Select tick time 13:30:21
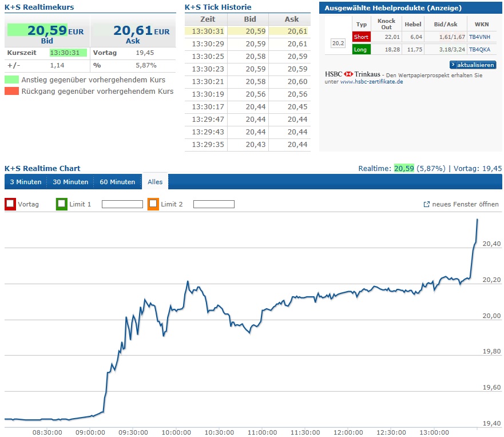 pos(208,82)
